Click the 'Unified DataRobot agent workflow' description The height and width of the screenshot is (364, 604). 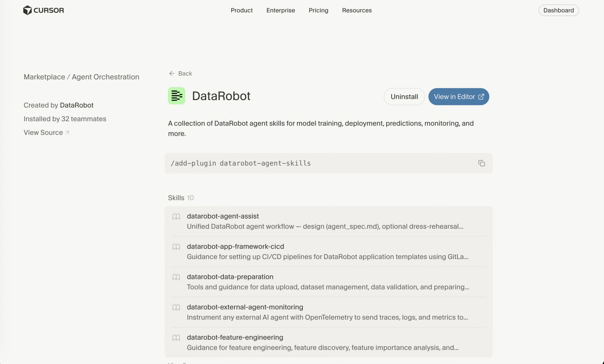pos(325,226)
